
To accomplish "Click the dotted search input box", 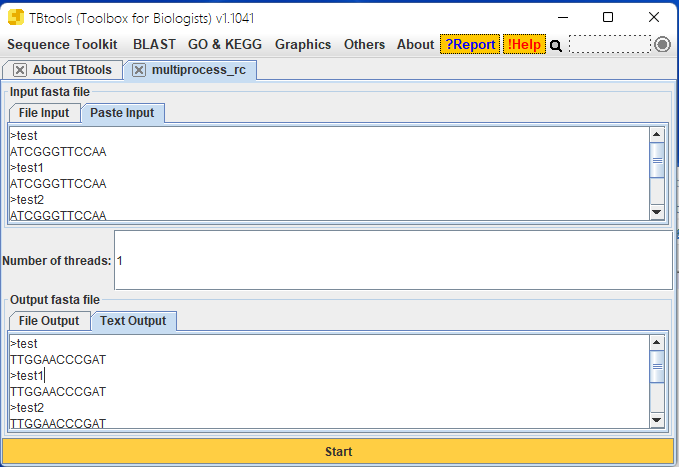I will tap(609, 44).
